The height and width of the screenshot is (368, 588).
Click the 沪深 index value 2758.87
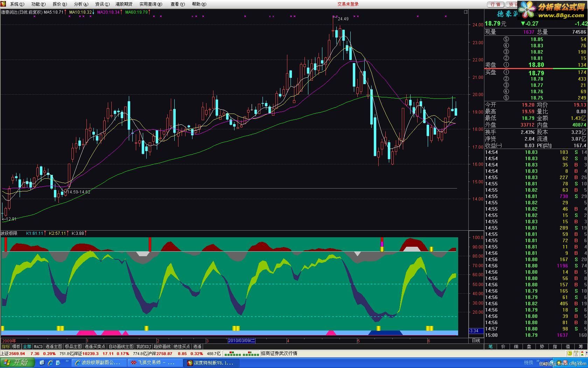(164, 354)
